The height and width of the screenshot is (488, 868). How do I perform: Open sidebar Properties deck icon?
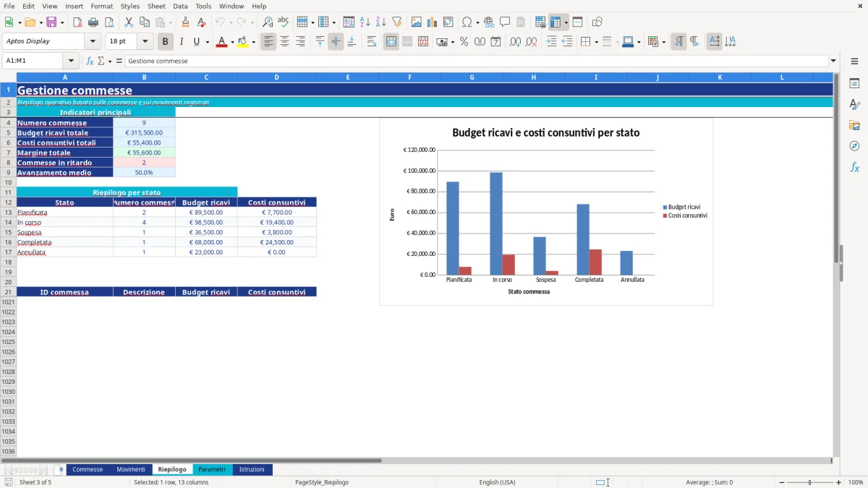tap(854, 84)
